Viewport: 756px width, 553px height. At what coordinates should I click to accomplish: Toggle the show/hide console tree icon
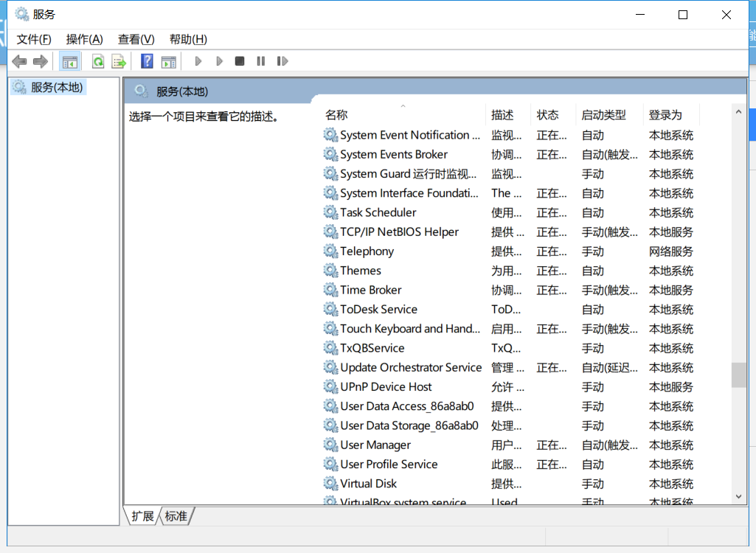tap(69, 61)
